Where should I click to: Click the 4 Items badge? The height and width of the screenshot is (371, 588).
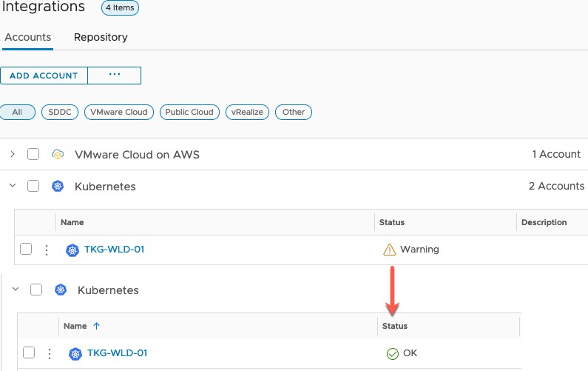(120, 7)
